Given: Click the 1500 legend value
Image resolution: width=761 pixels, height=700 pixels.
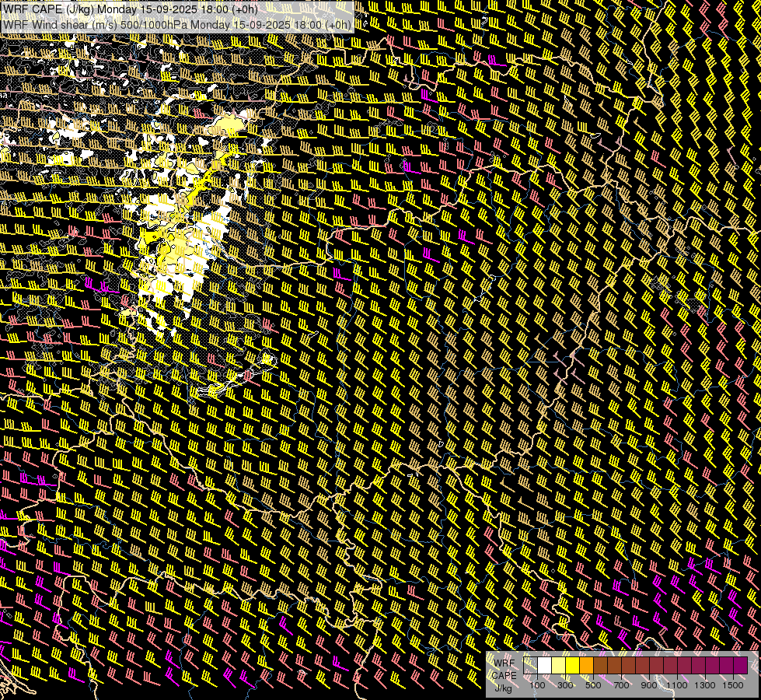Looking at the screenshot, I should [x=733, y=685].
